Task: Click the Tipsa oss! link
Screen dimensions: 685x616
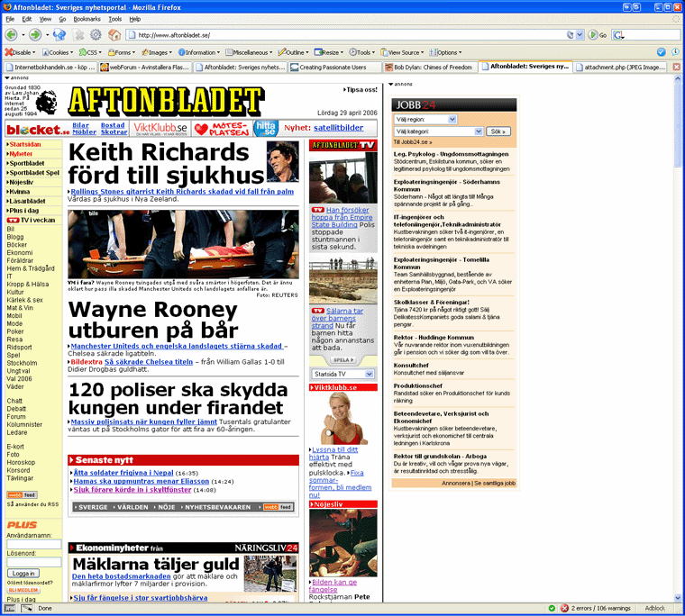Action: [x=361, y=89]
